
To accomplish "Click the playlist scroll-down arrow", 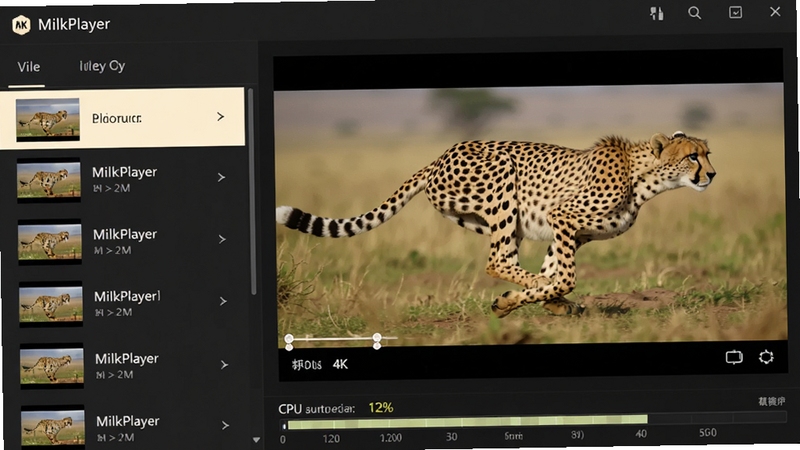I will (256, 439).
